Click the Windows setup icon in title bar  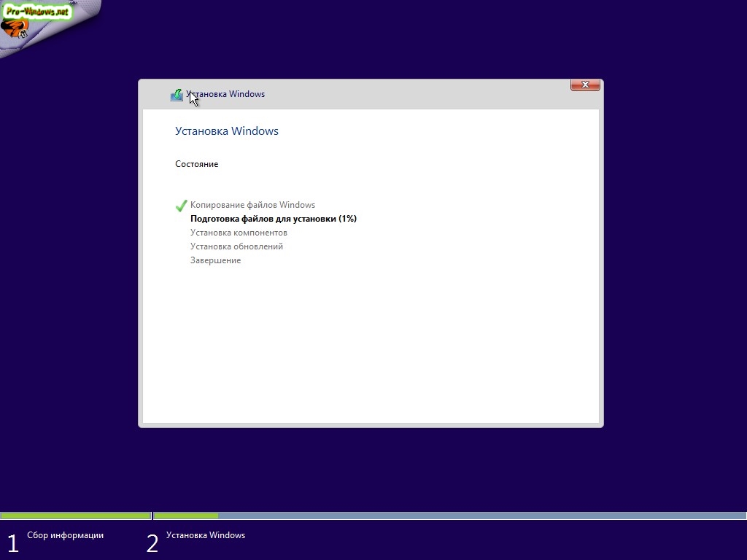(x=177, y=95)
